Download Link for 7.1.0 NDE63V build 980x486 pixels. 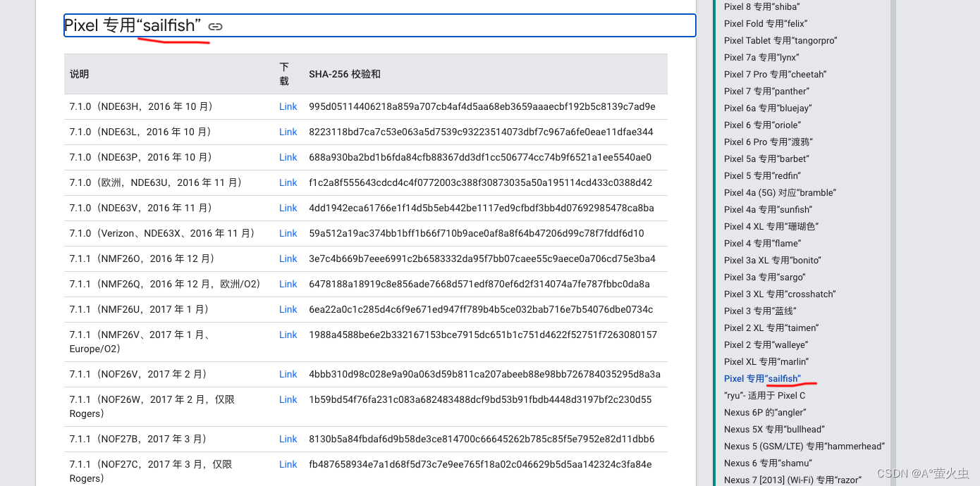click(x=288, y=208)
